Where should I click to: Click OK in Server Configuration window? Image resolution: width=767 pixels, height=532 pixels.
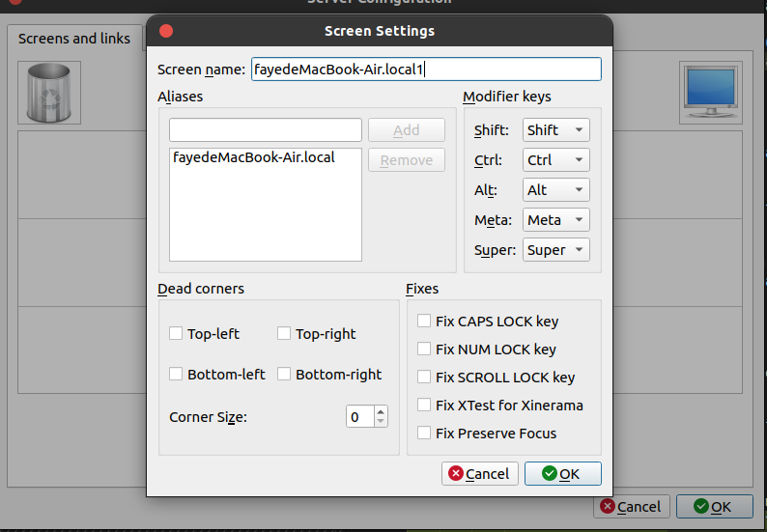(x=714, y=507)
